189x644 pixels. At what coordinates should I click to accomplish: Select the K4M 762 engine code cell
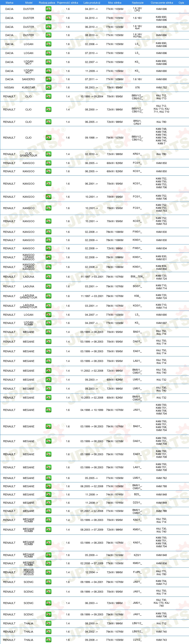(x=162, y=478)
